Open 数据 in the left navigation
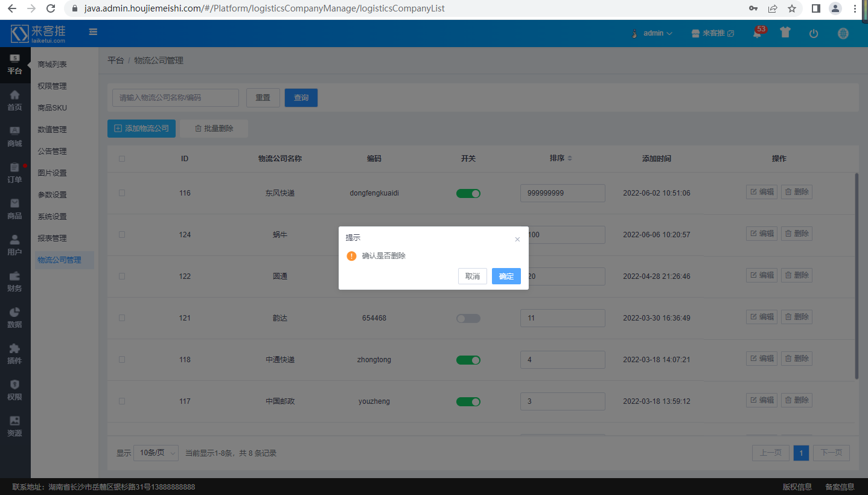The width and height of the screenshot is (868, 495). pyautogui.click(x=15, y=318)
